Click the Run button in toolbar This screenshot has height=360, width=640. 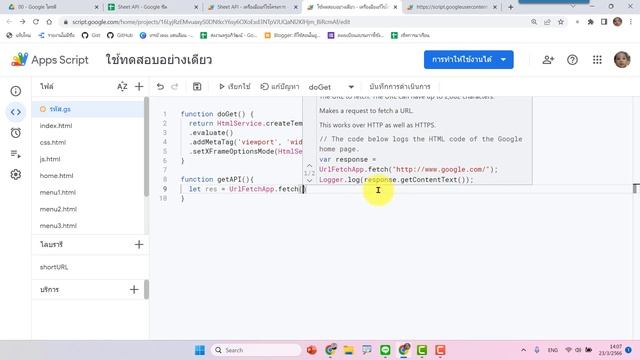235,87
